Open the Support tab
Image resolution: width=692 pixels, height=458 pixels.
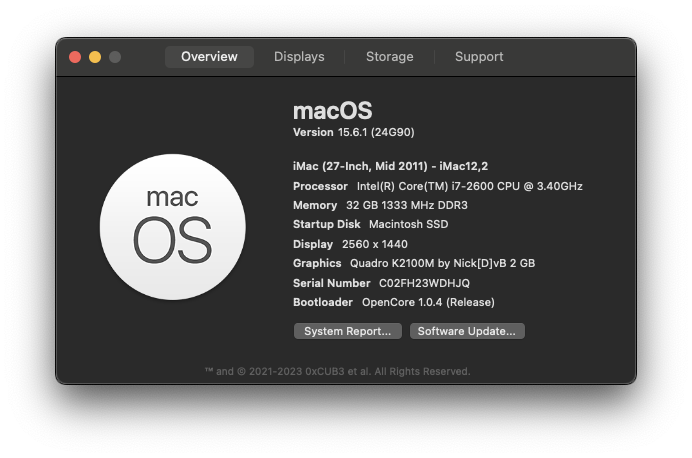(x=479, y=57)
